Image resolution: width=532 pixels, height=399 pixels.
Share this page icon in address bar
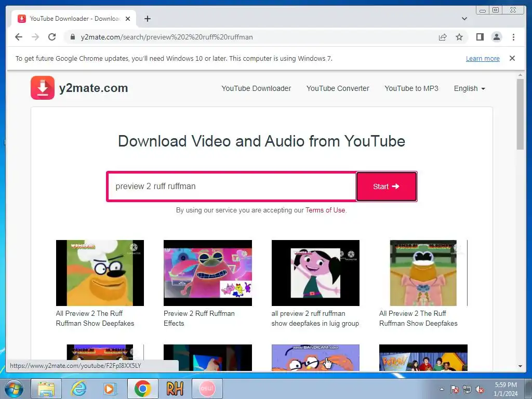click(x=443, y=37)
